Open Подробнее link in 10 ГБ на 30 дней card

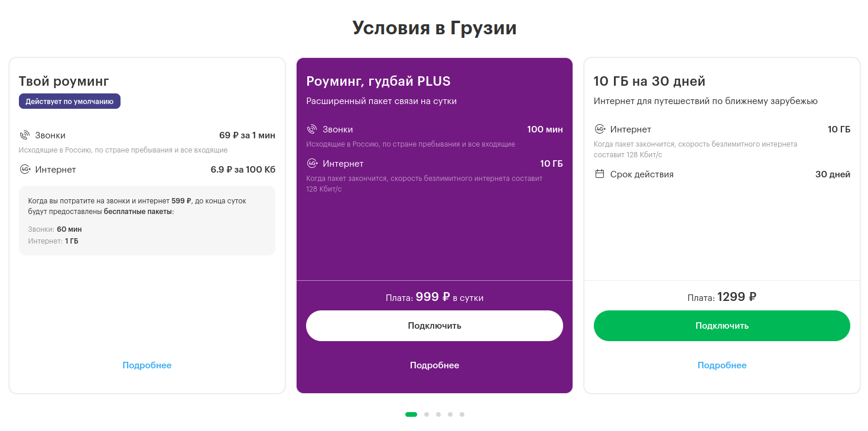[721, 365]
